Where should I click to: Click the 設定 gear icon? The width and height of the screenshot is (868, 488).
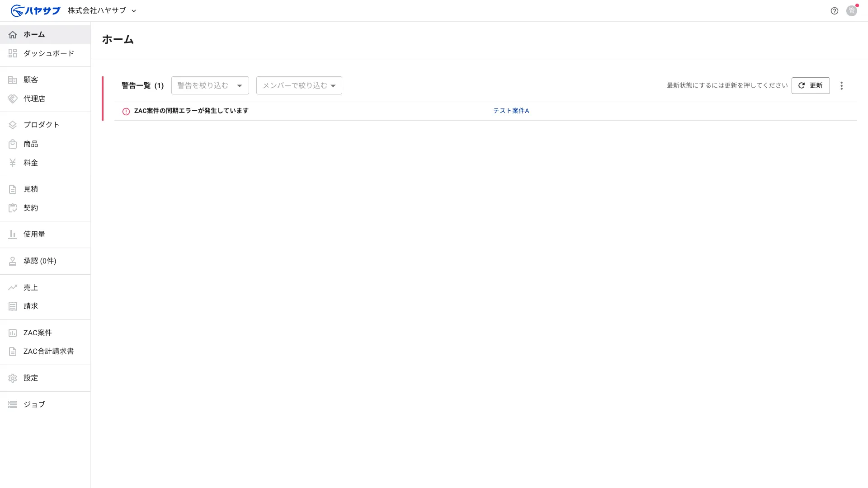pos(13,378)
